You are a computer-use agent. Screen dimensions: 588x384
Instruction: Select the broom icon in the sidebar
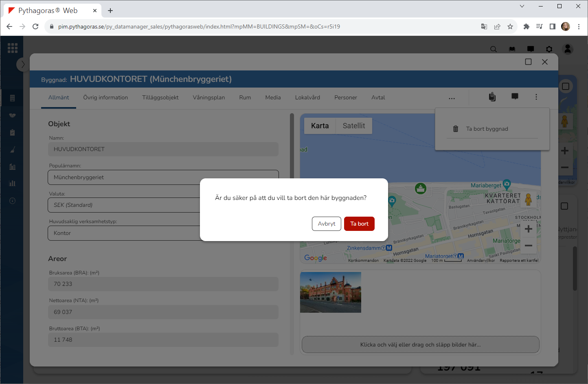[13, 149]
